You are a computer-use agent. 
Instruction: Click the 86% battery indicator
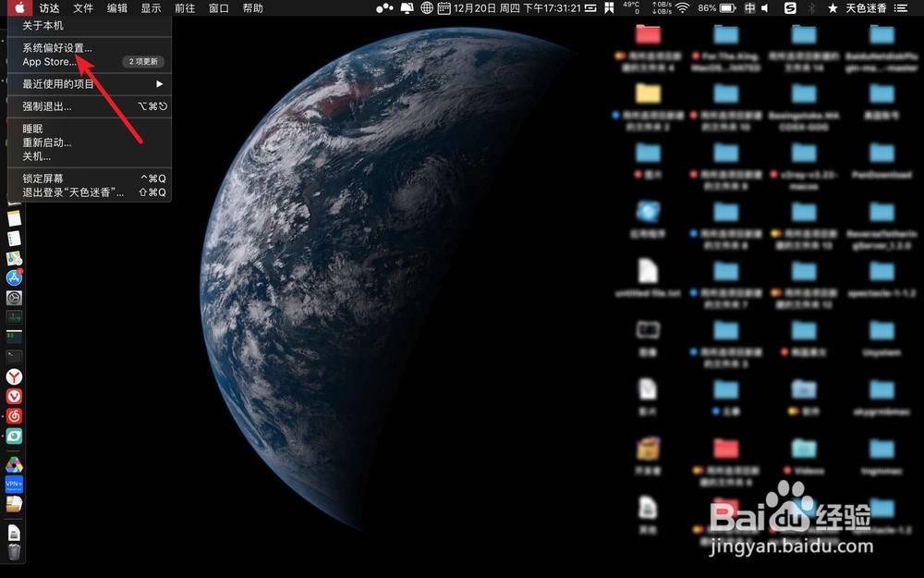(x=716, y=7)
